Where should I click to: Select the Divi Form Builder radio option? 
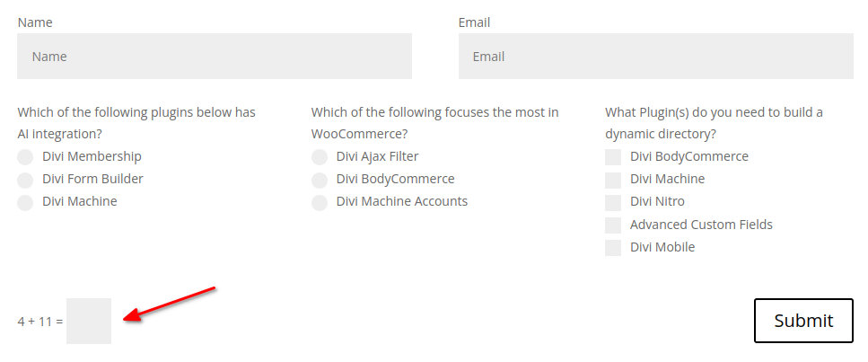pyautogui.click(x=25, y=180)
